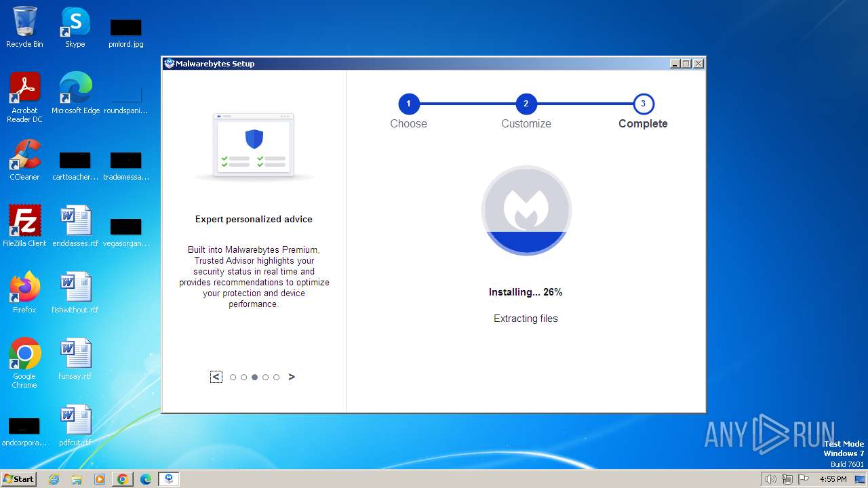Click the volume speaker tray icon
This screenshot has height=488, width=868.
770,479
